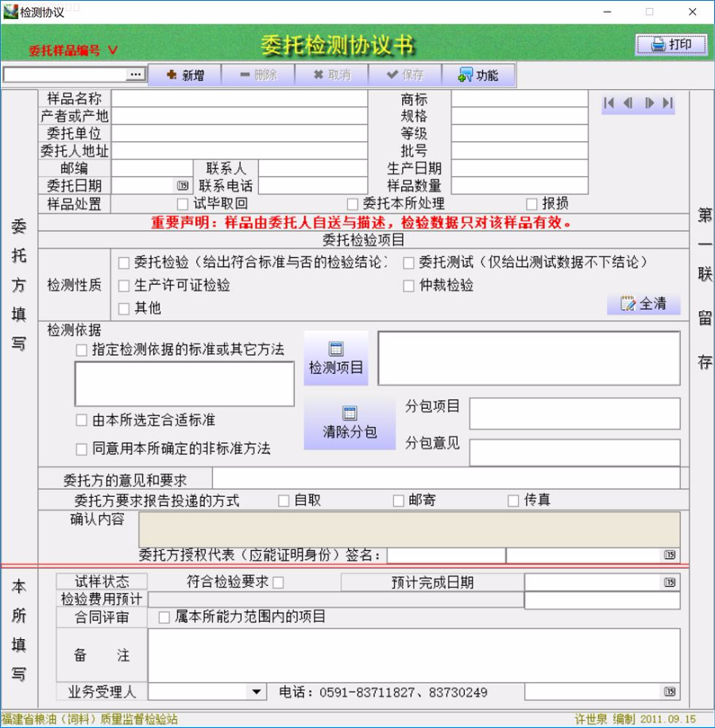Click the 清除分包 button
Viewport: 715px width, 728px height.
(x=350, y=422)
